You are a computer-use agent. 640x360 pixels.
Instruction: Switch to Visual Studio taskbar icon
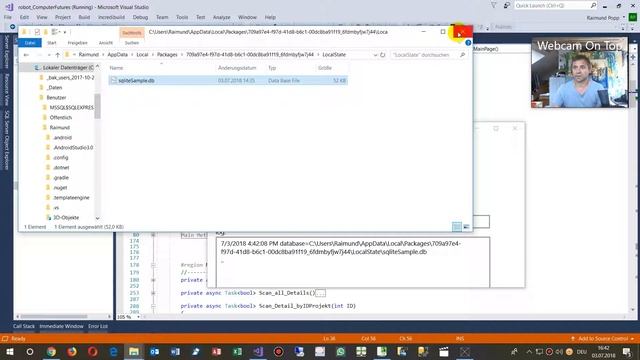258,351
